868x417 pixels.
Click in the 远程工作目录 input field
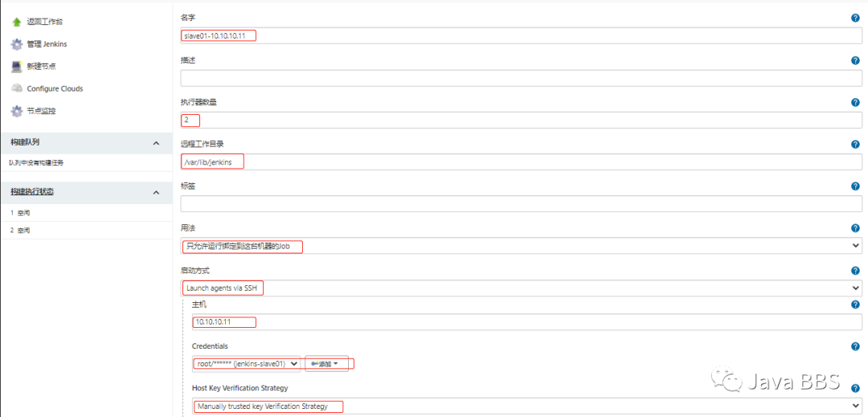(x=521, y=162)
